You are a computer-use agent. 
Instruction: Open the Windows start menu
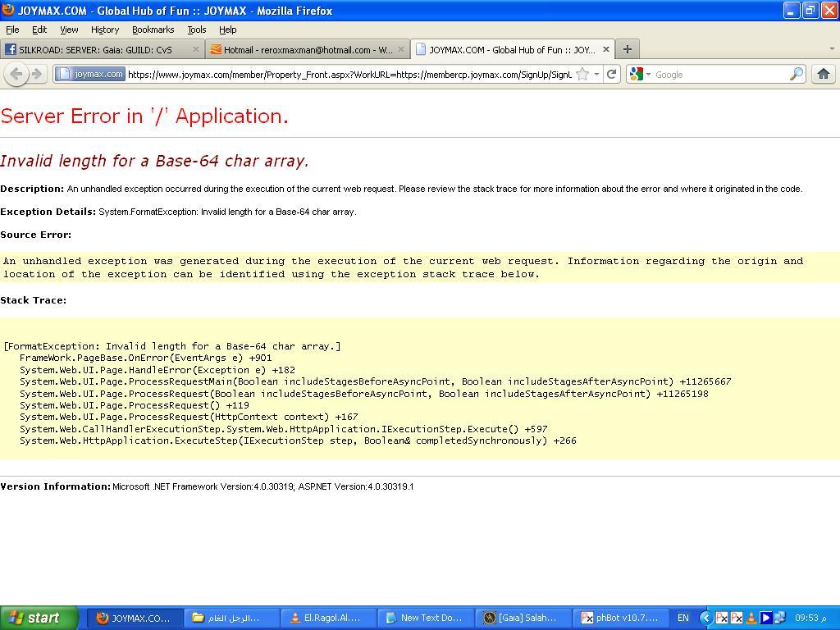pos(39,618)
